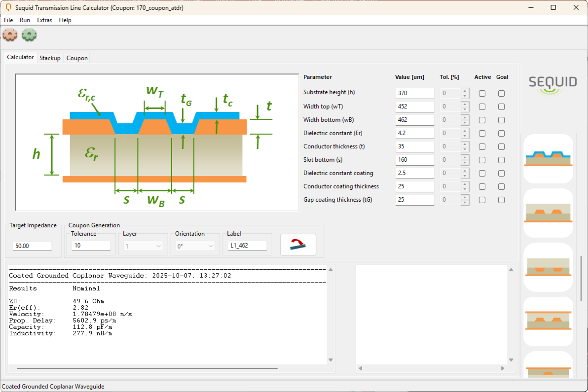
Task: Open the Run menu
Action: click(x=25, y=20)
